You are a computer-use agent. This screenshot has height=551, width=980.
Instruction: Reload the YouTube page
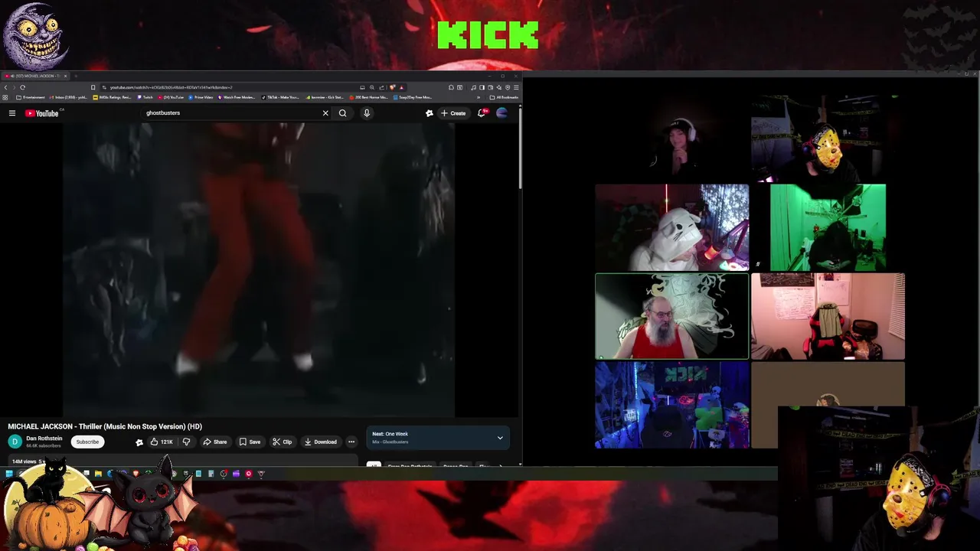point(23,87)
